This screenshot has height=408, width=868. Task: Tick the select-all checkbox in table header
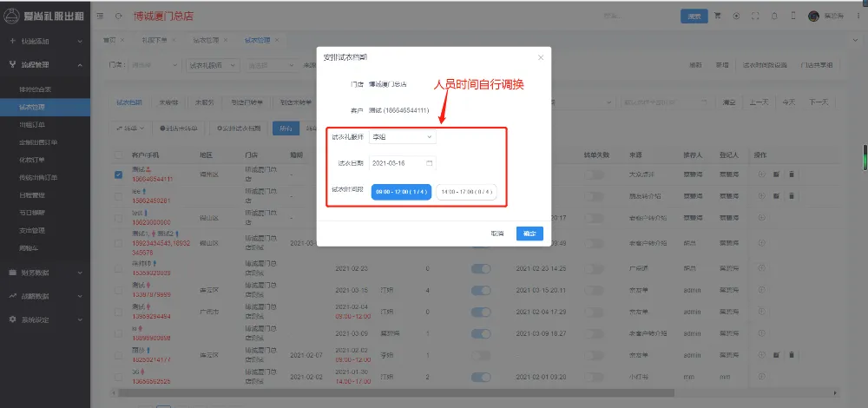click(x=119, y=155)
